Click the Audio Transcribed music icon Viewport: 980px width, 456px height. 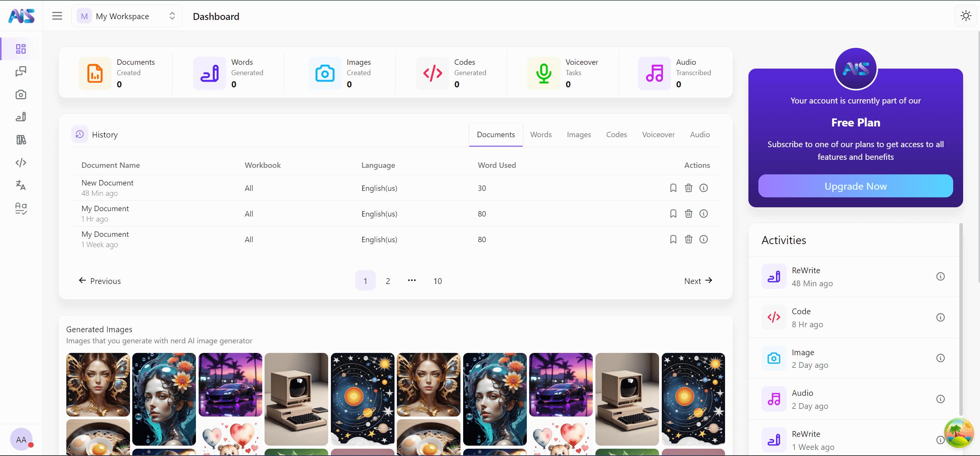point(654,73)
